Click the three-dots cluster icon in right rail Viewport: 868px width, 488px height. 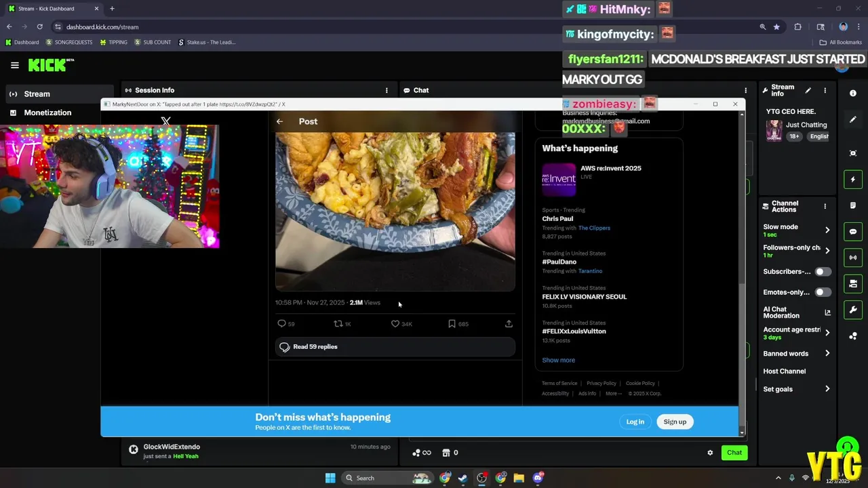pos(853,335)
